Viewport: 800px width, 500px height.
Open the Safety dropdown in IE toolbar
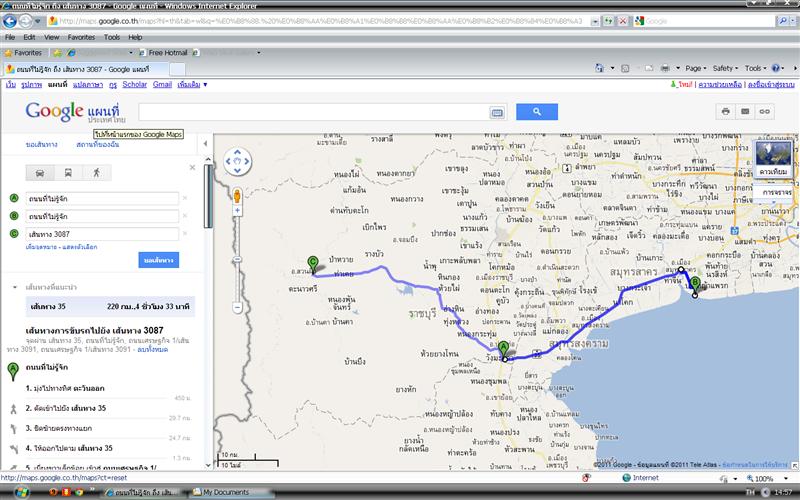click(x=727, y=68)
